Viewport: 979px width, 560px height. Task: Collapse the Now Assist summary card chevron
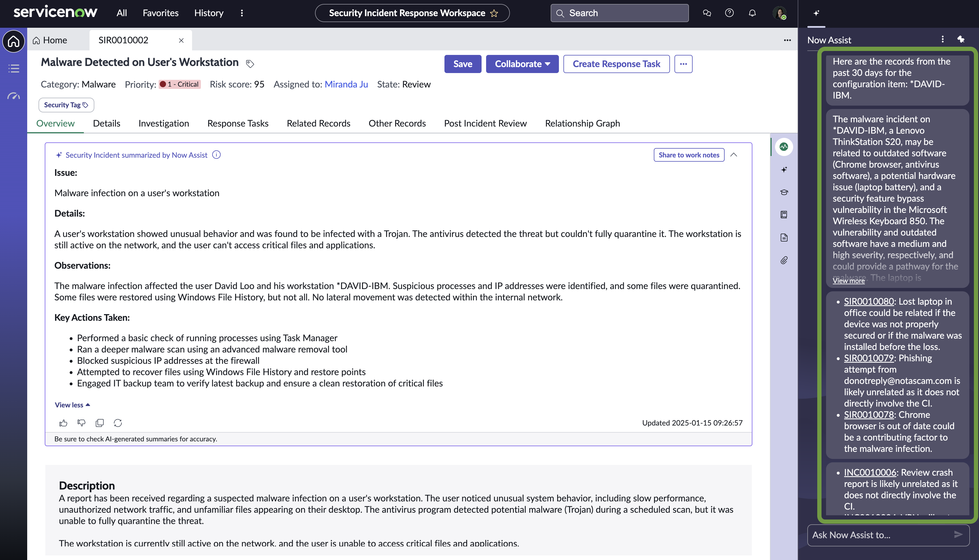734,155
